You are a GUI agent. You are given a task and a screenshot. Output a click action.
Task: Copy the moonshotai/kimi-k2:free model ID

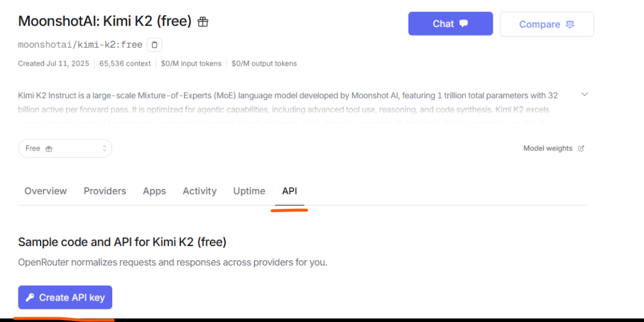click(x=155, y=45)
